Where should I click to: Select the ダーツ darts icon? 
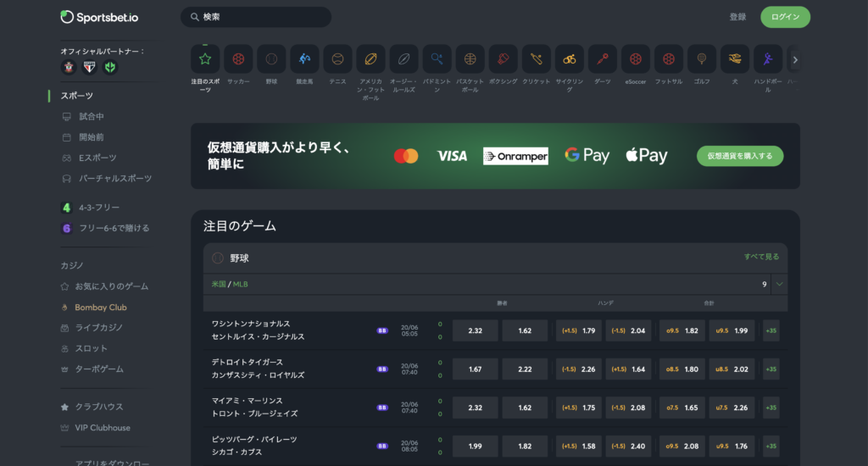(x=603, y=58)
